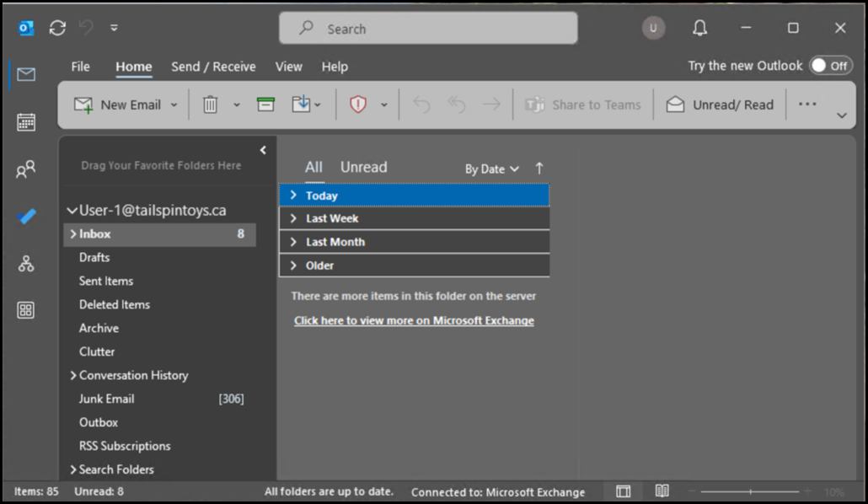Open the RSS Subscriptions folder
The image size is (868, 504).
125,446
